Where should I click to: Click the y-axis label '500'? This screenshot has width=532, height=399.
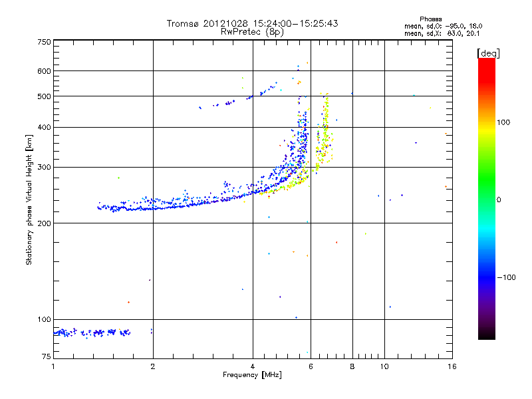point(44,96)
